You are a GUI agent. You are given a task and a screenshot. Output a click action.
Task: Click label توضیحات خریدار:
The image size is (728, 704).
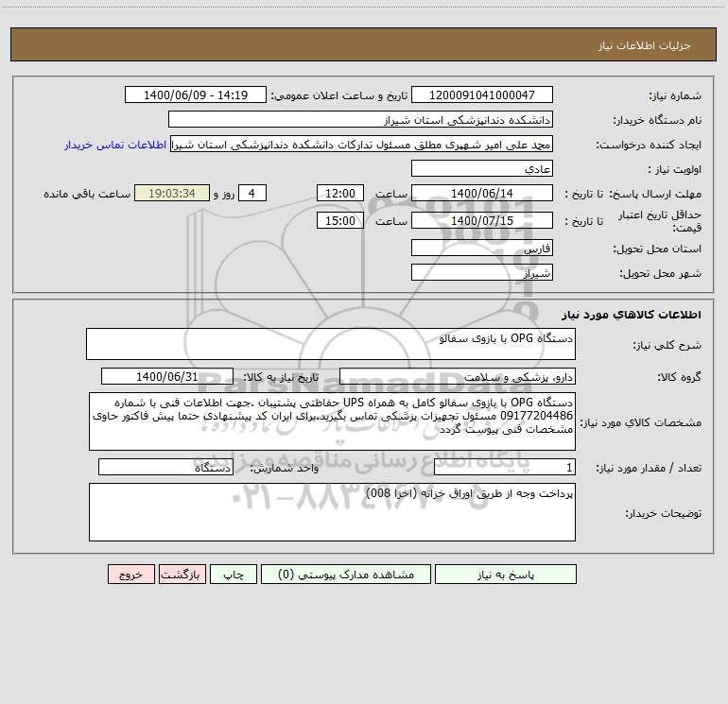click(x=664, y=513)
